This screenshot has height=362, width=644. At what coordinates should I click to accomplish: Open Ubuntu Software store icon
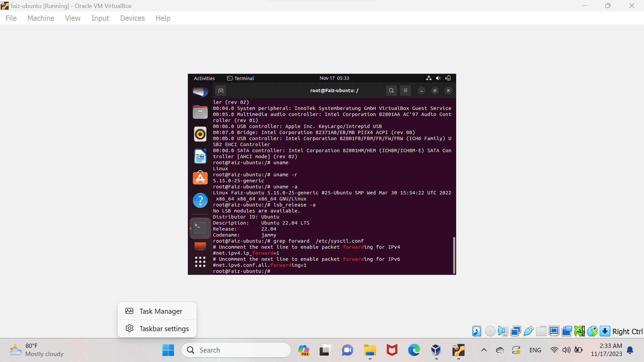coord(200,178)
